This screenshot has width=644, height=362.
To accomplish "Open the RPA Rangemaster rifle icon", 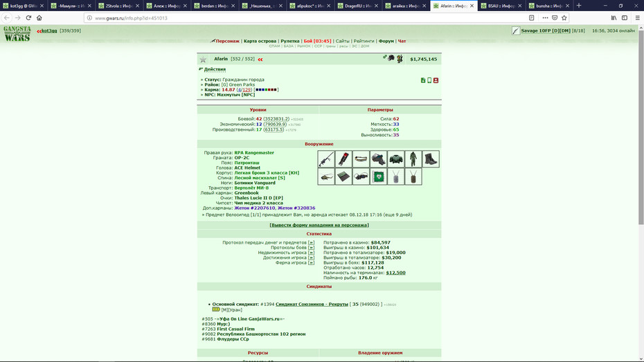I will pos(326,159).
